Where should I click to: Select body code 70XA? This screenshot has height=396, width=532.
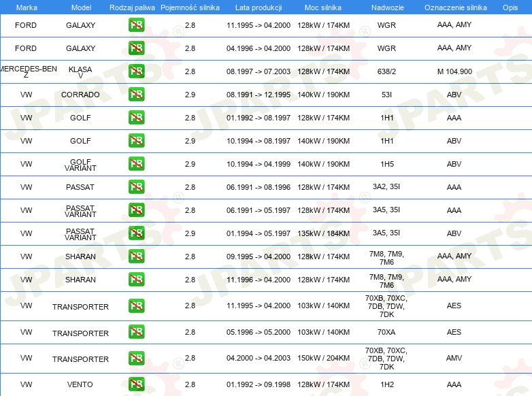click(x=386, y=332)
